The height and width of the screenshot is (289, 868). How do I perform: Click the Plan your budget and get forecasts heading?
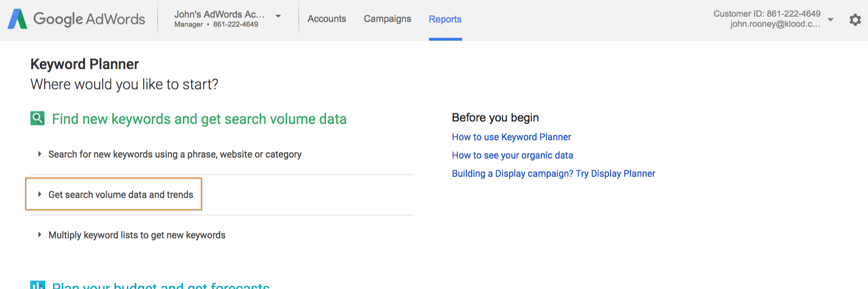point(160,286)
